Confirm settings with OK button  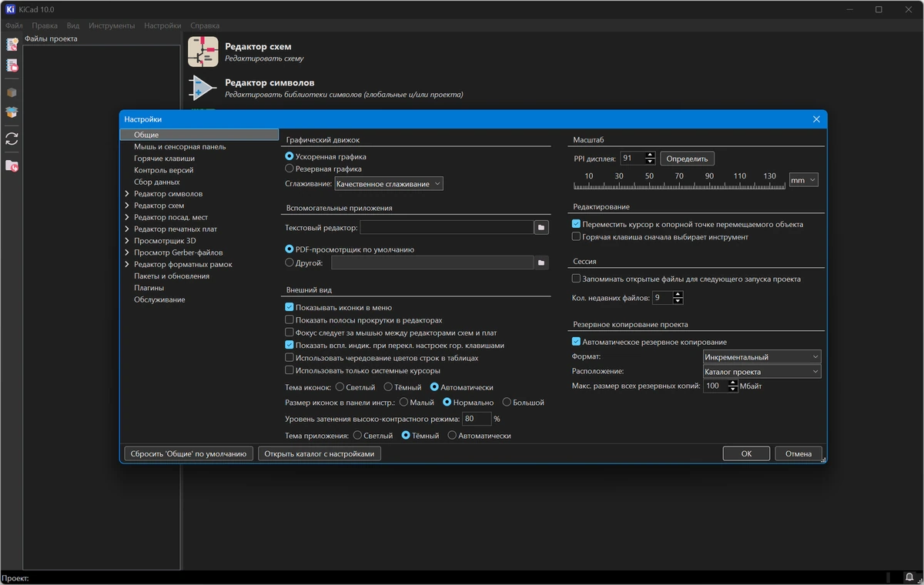pos(746,453)
